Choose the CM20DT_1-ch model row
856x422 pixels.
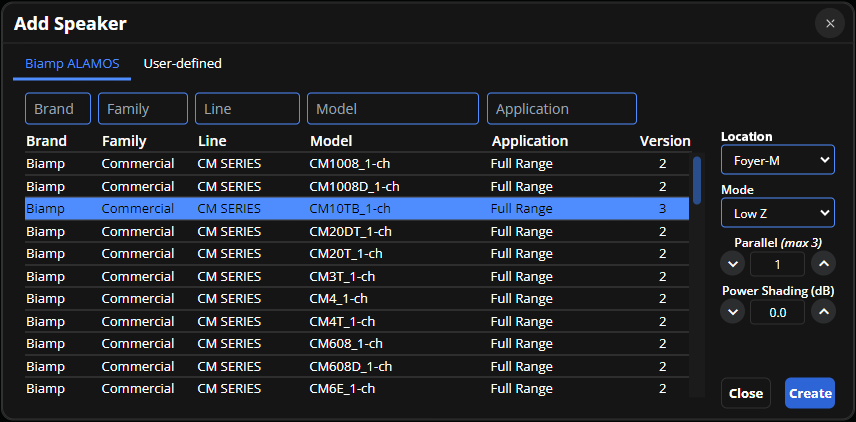pos(355,231)
